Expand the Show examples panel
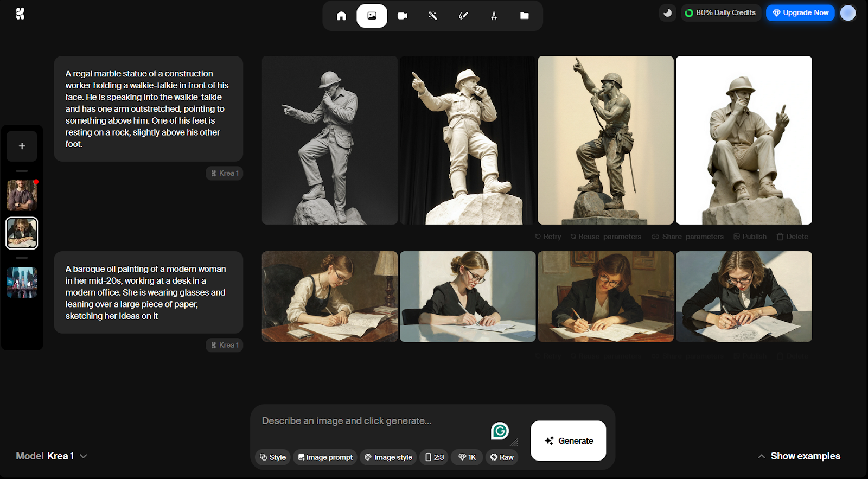This screenshot has width=868, height=479. point(799,456)
